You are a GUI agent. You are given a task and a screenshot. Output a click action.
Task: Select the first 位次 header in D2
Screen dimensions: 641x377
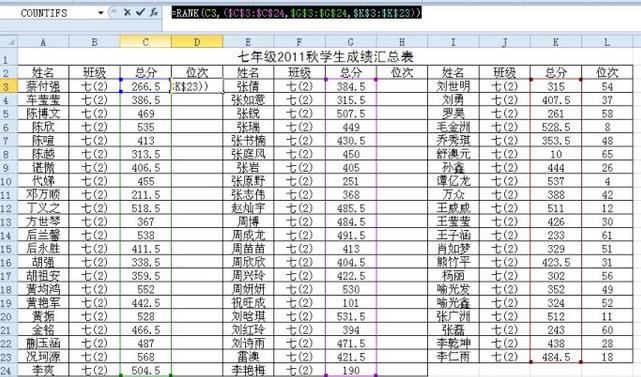pos(197,73)
